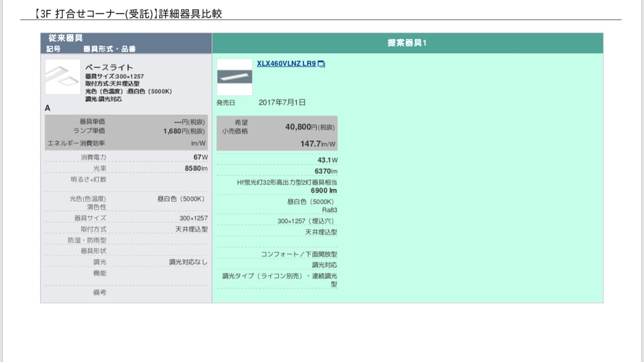Click the 希望小売価格 label
Viewport: 644px width, 362px height.
234,127
